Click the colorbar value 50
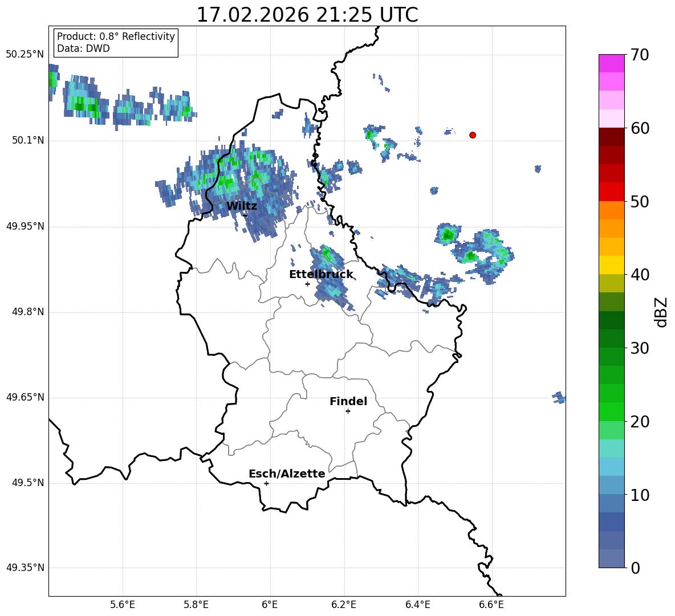 pos(640,202)
